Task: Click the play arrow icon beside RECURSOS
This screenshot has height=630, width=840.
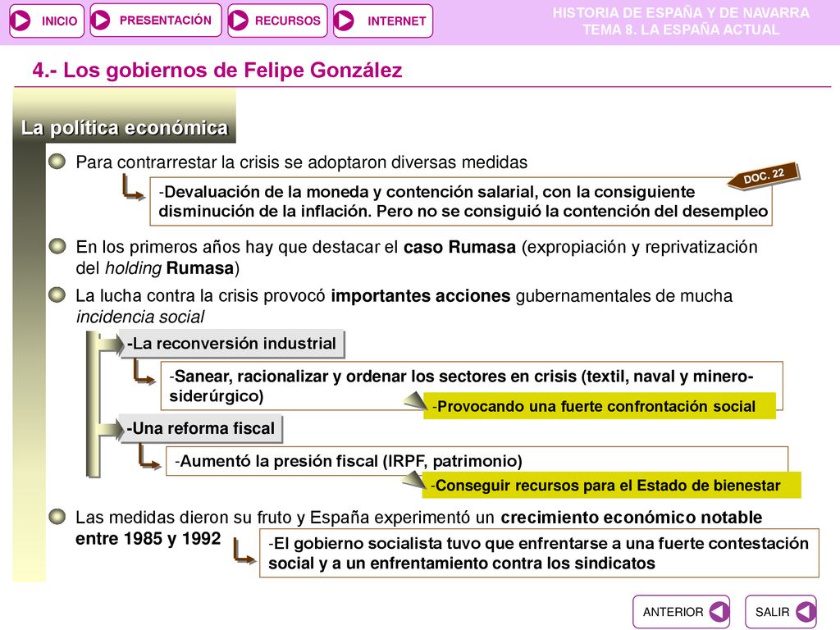Action: [239, 21]
